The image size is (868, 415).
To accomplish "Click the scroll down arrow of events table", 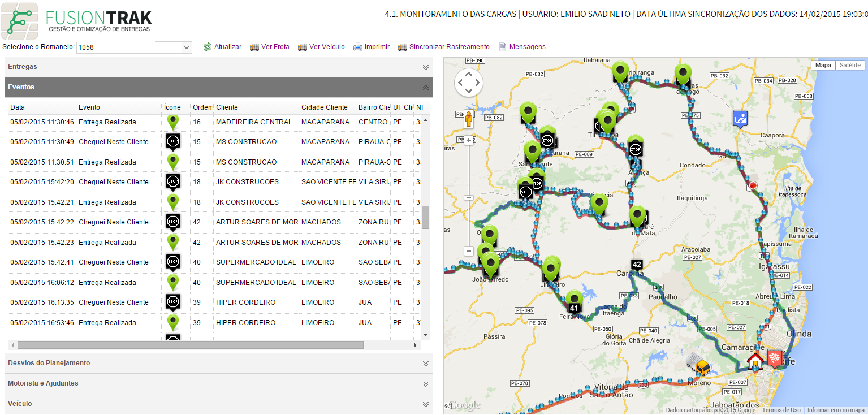I will click(x=425, y=335).
